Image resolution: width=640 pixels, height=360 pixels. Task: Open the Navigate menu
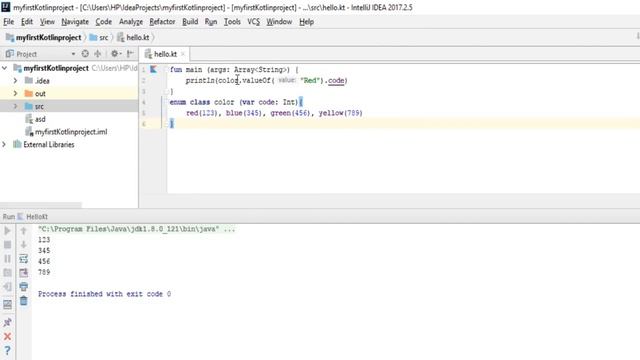(x=75, y=22)
